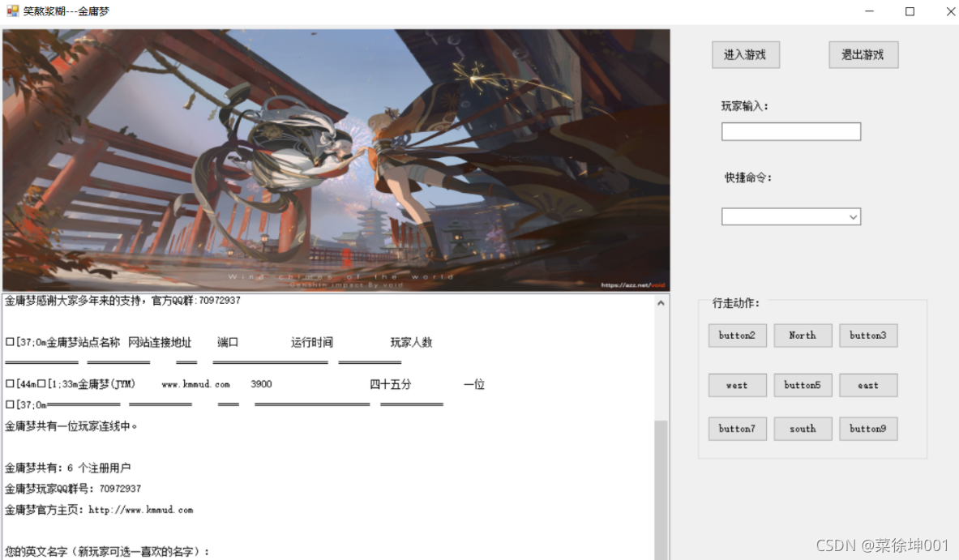
Task: Go east using the east button
Action: pos(868,385)
